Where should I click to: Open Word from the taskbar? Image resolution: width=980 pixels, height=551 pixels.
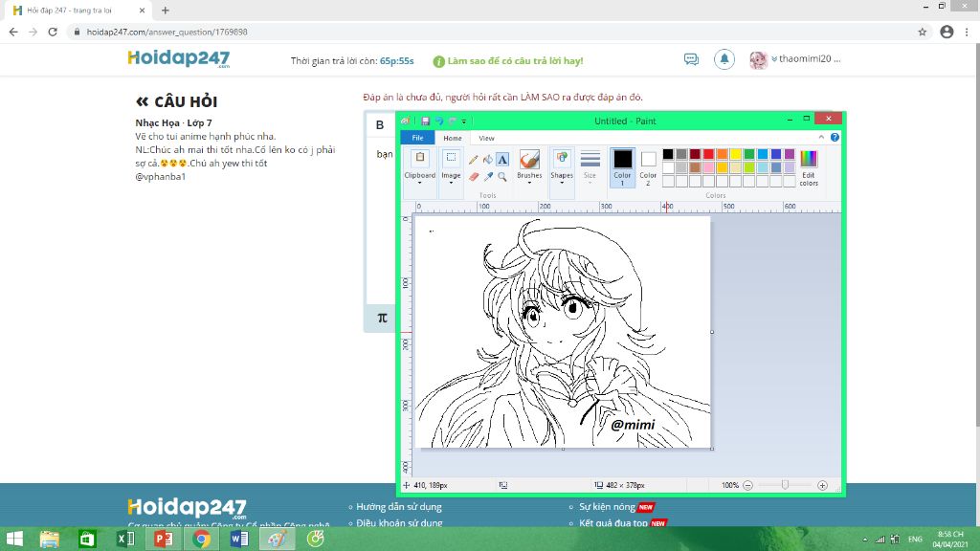(239, 539)
